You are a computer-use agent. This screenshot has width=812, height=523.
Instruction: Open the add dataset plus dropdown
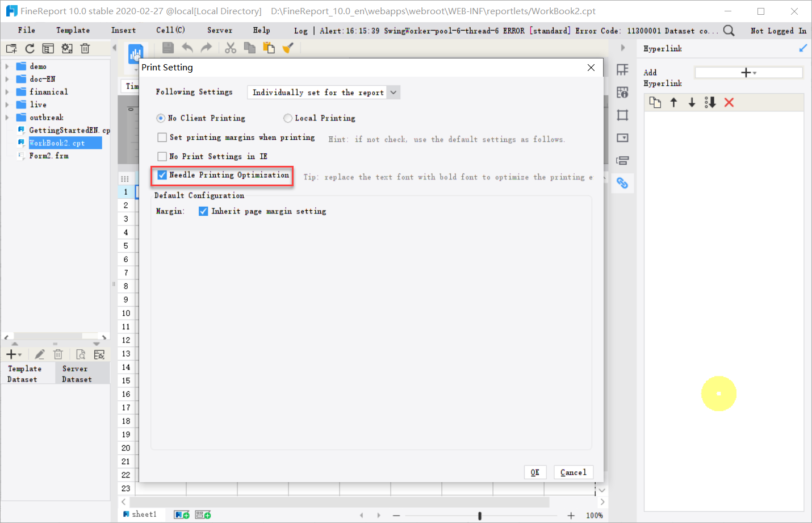tap(12, 354)
